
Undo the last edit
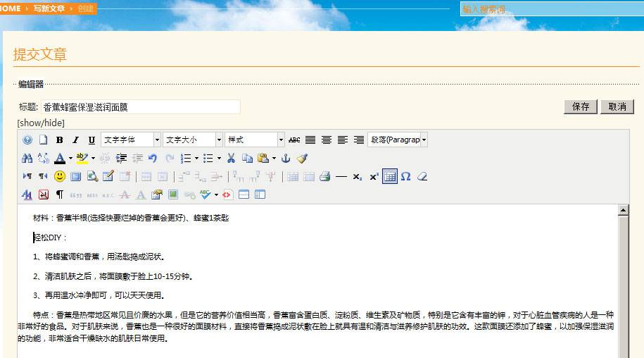pos(153,159)
